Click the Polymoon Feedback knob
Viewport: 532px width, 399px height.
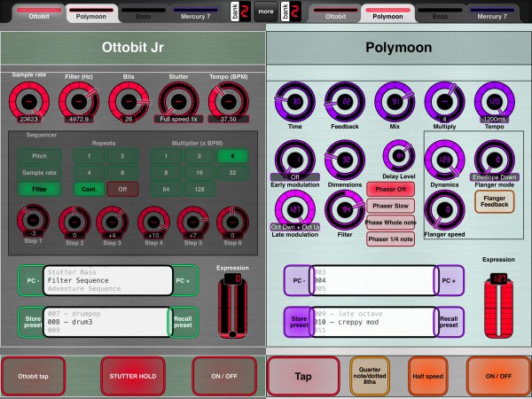345,101
